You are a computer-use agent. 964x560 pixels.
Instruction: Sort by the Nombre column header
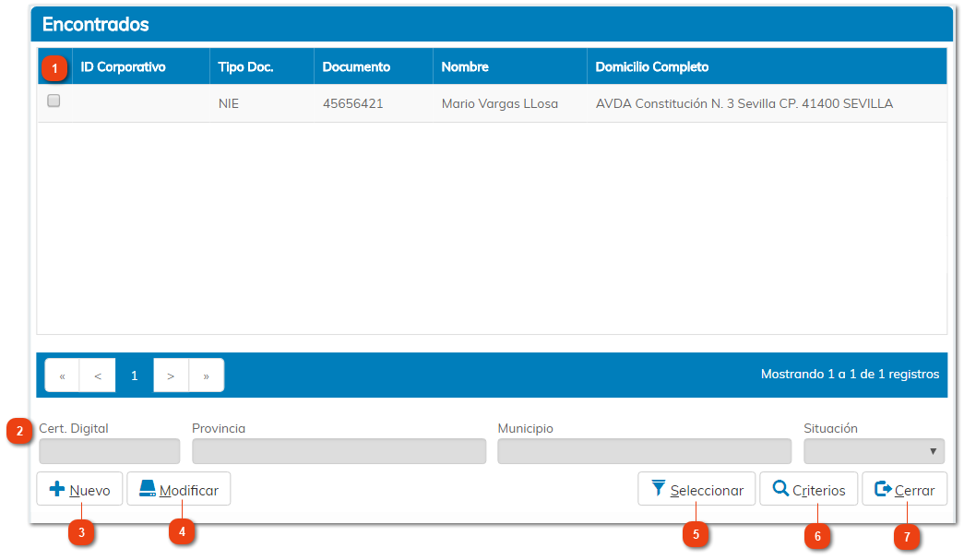pos(465,67)
